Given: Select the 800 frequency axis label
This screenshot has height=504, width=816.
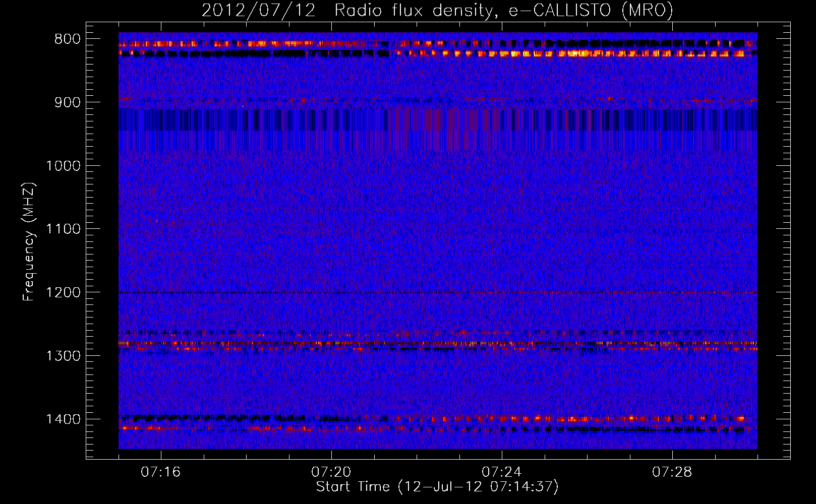Looking at the screenshot, I should [x=67, y=39].
